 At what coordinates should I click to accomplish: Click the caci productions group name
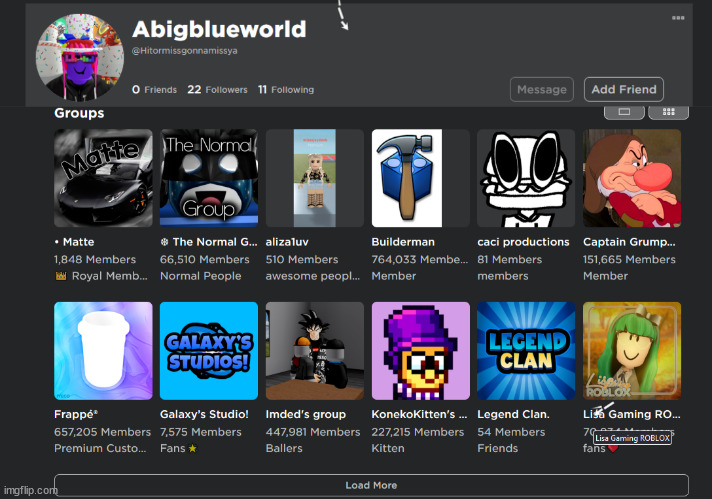tap(523, 242)
